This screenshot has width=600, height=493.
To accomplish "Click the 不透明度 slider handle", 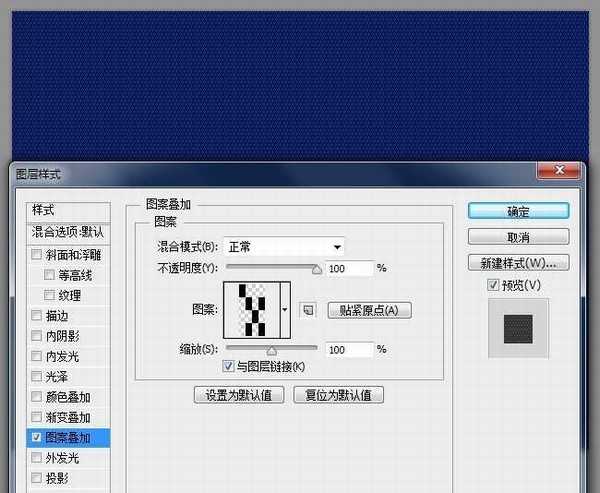I will [317, 268].
